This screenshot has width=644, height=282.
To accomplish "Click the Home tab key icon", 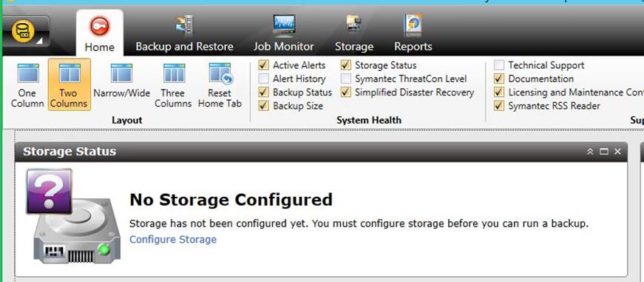I will pyautogui.click(x=100, y=27).
